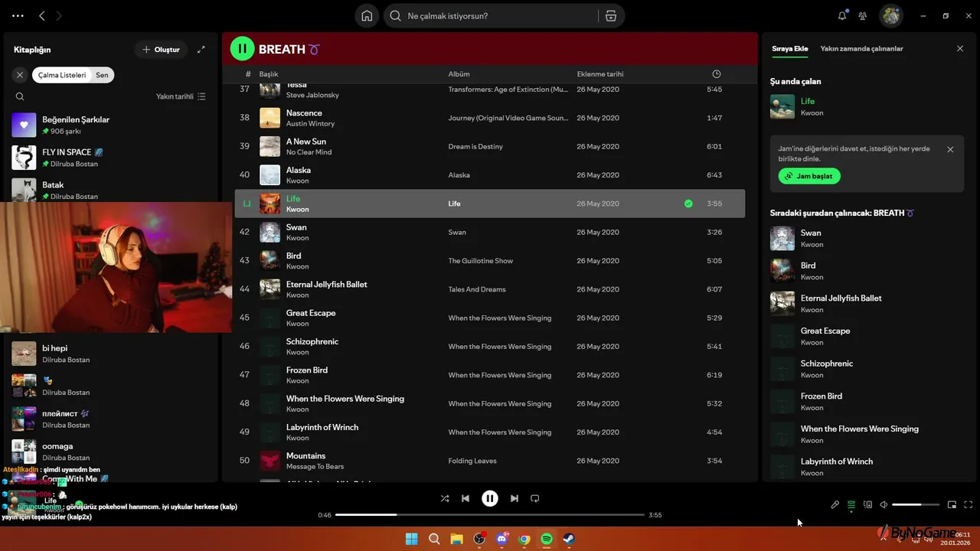Select track Schizophrenic in track list
Screen dimensions: 980x551
click(490, 347)
